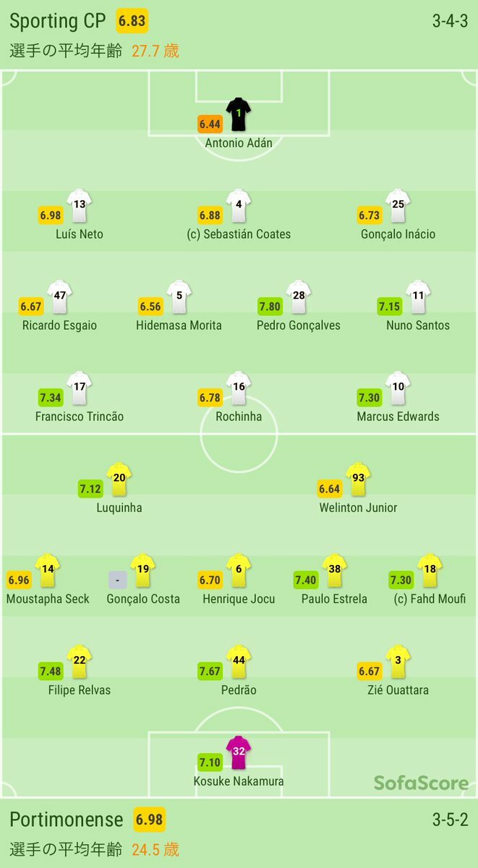
Task: Select Pedro Gonçalves' number 28 shirt
Action: point(298,297)
